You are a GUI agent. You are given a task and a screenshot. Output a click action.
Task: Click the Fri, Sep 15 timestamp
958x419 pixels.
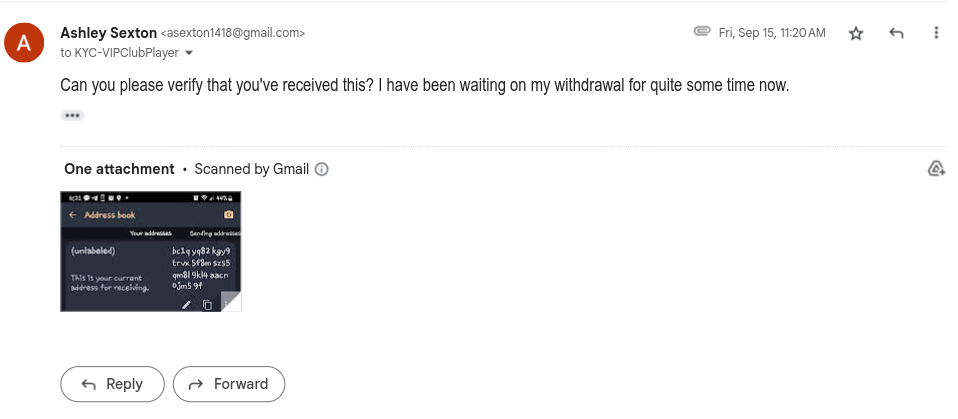click(x=772, y=33)
